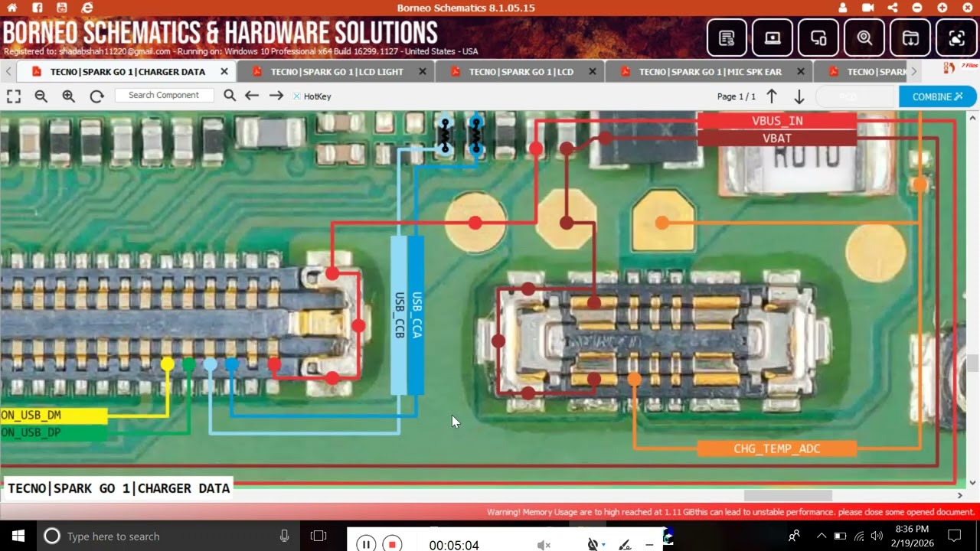Open the home icon in title bar
The height and width of the screenshot is (551, 980).
coord(11,8)
